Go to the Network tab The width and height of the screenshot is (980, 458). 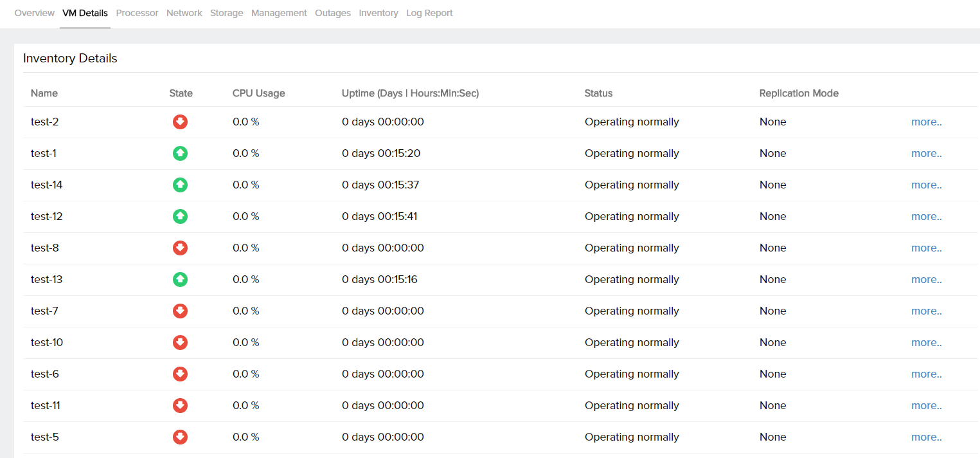pos(184,13)
